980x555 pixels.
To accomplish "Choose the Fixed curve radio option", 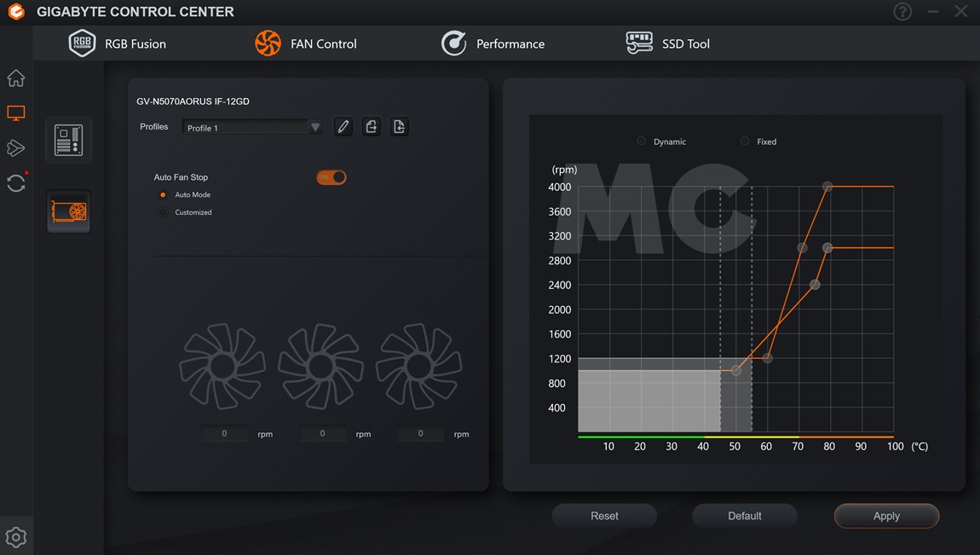I will 745,142.
